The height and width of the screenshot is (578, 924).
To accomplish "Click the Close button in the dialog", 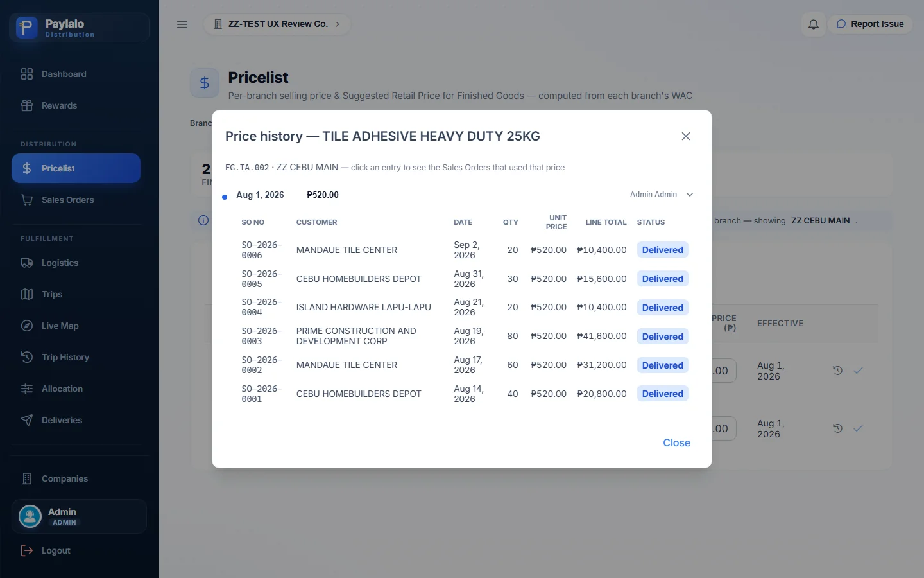I will [676, 443].
